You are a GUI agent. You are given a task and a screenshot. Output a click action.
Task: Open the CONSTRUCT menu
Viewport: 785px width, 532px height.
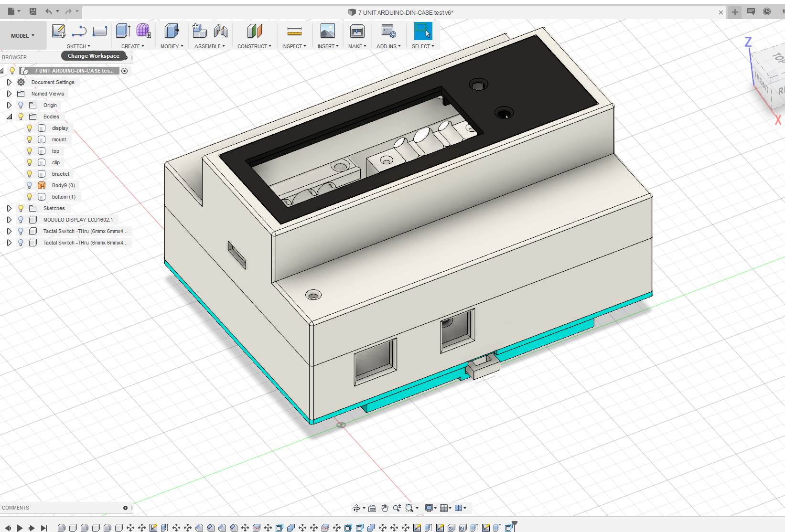tap(254, 46)
